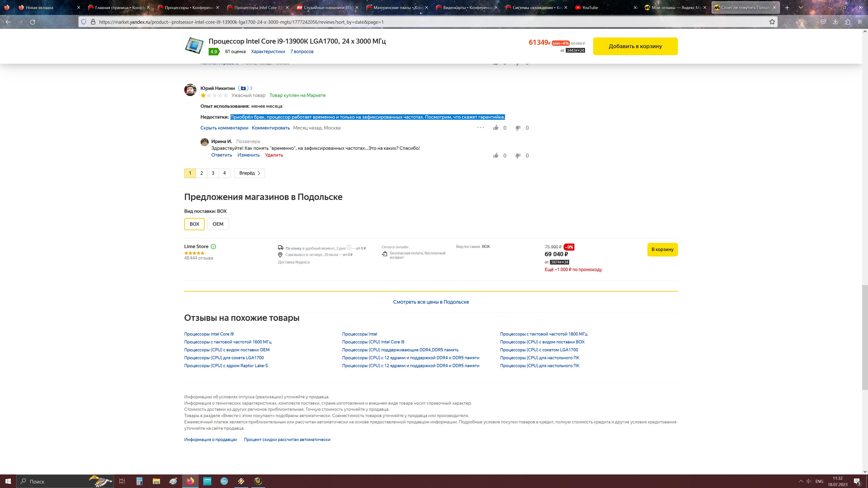This screenshot has width=868, height=488.
Task: Hide comments via Скрыть комментарии
Action: click(x=224, y=128)
